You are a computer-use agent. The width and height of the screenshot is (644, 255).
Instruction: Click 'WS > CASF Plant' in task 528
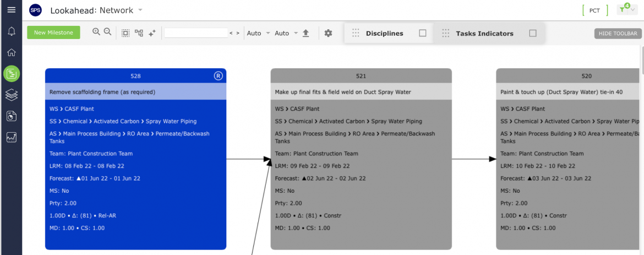coord(72,109)
